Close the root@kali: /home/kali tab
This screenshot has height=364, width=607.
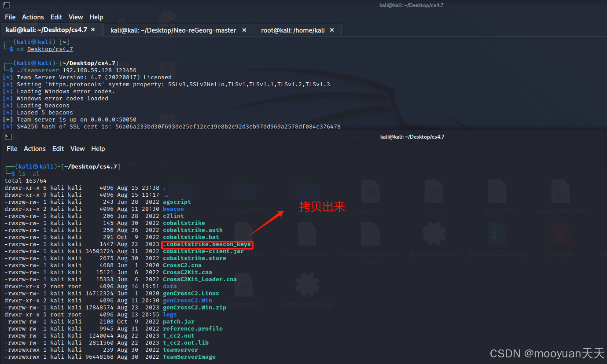[x=332, y=30]
